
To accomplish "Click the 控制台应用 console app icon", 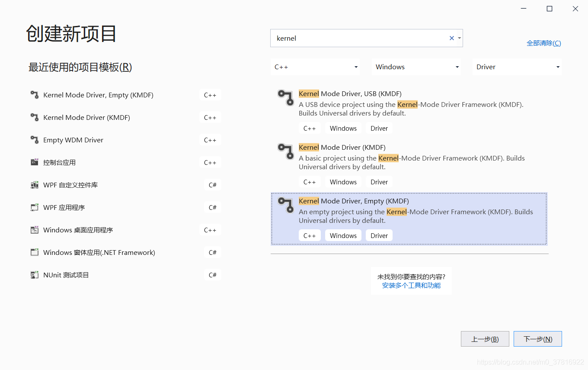I will pos(35,162).
